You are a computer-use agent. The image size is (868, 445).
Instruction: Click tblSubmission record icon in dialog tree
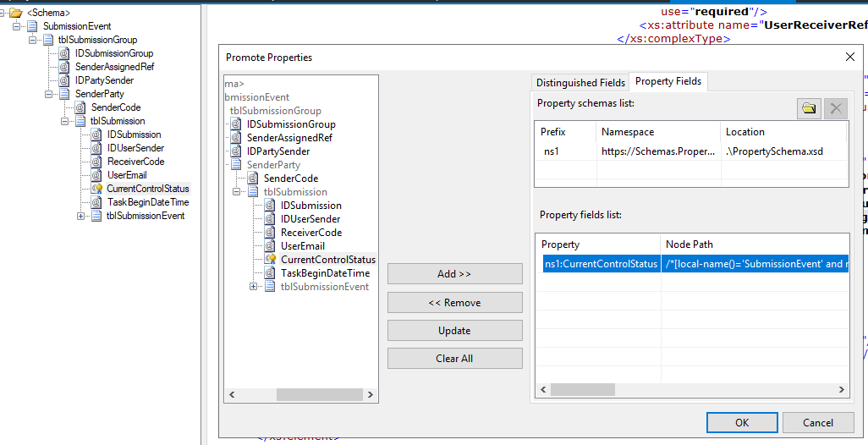pyautogui.click(x=253, y=191)
